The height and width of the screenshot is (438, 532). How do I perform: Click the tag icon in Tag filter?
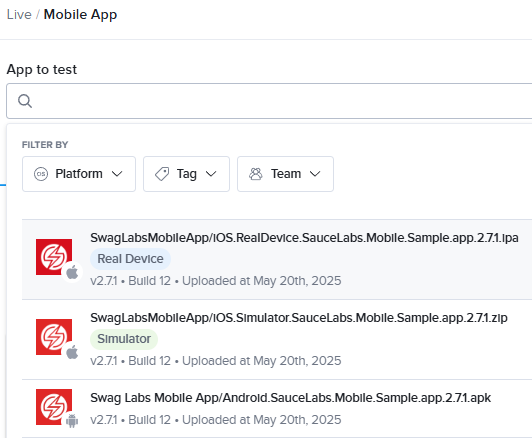point(162,174)
